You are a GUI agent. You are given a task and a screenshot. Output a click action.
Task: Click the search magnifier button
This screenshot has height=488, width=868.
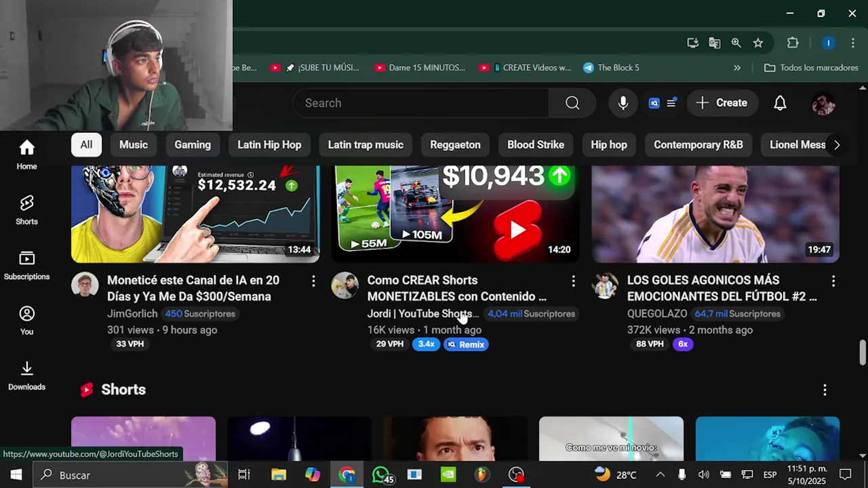tap(572, 103)
